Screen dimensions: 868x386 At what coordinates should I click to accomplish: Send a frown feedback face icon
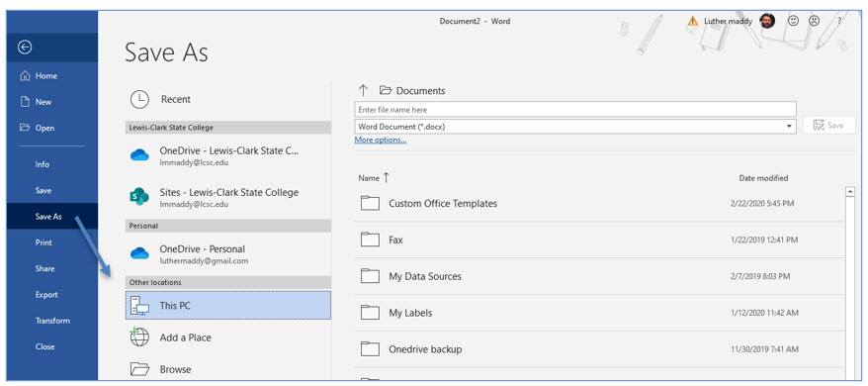(814, 21)
